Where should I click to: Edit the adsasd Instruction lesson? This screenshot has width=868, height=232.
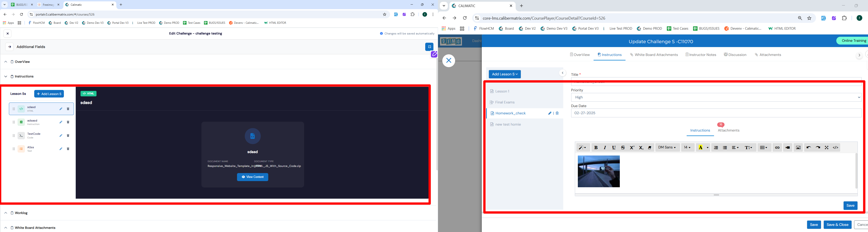[61, 122]
